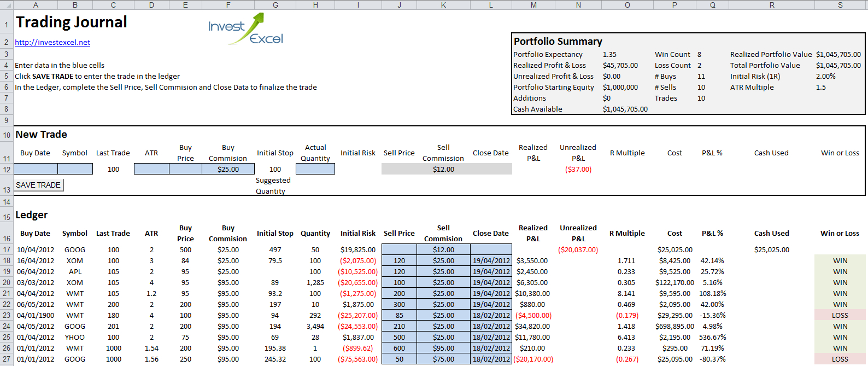Select the Sell Price 600 cell in row 26
Viewport: 868px width, 366px height.
(399, 348)
